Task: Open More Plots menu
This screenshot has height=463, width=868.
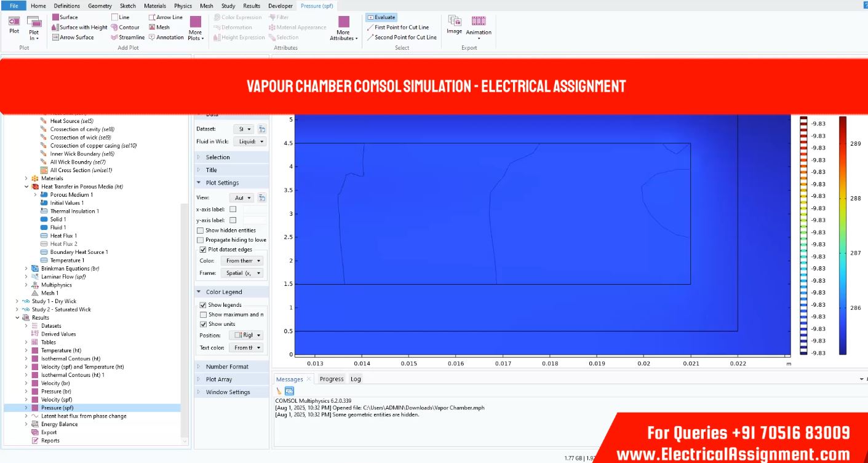Action: tap(195, 28)
